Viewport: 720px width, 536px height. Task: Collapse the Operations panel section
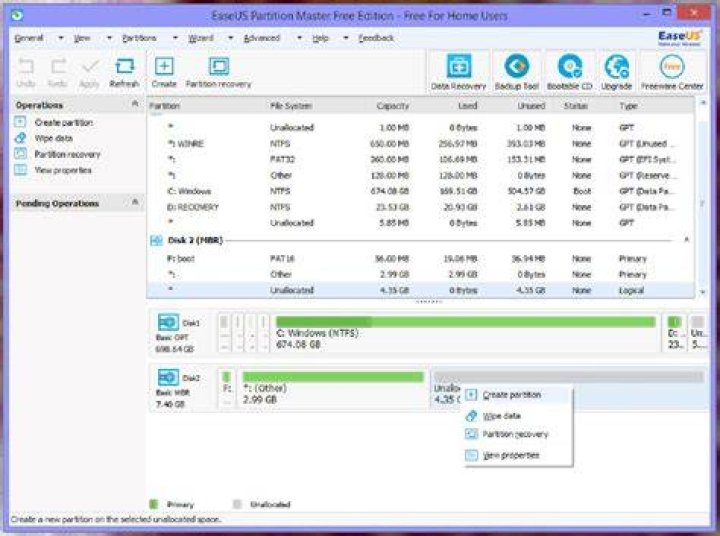tap(135, 104)
